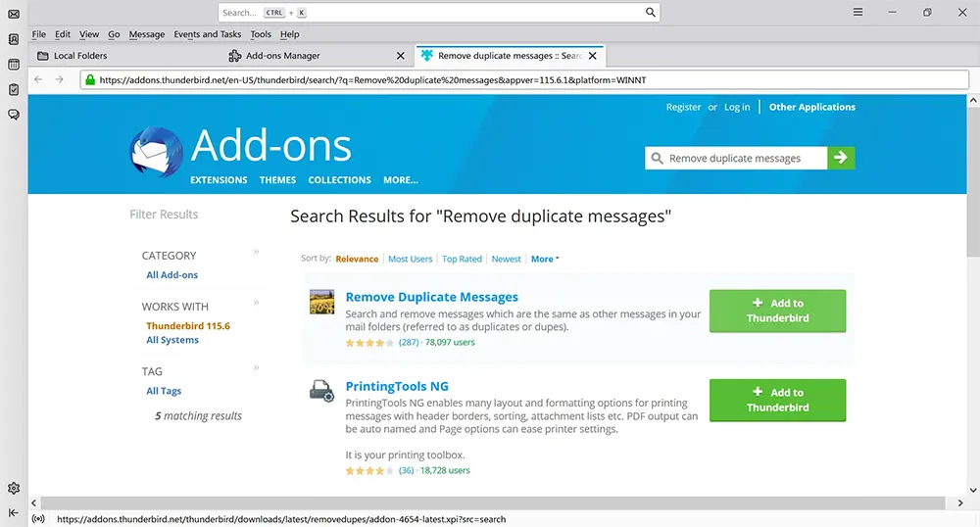Click the online status icon in status bar
980x527 pixels.
(38, 519)
